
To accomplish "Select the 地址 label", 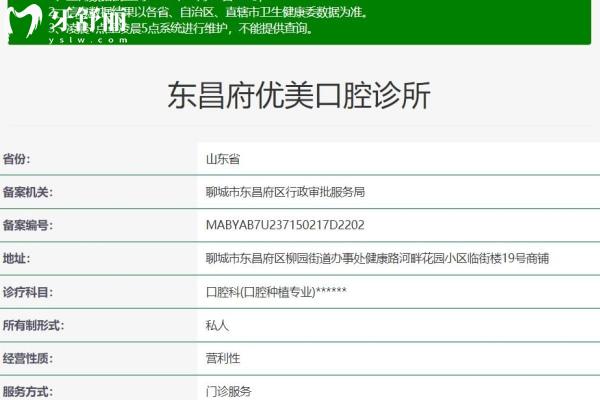I will click(x=16, y=259).
